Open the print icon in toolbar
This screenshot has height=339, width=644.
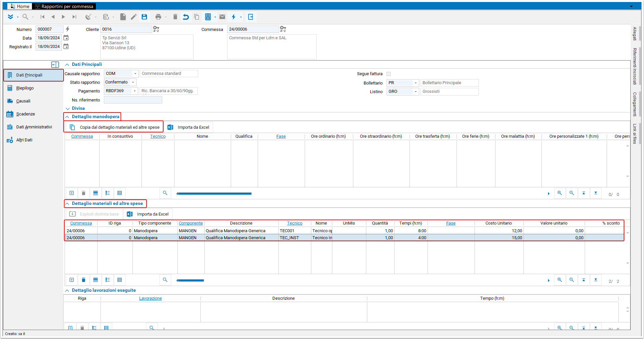158,17
